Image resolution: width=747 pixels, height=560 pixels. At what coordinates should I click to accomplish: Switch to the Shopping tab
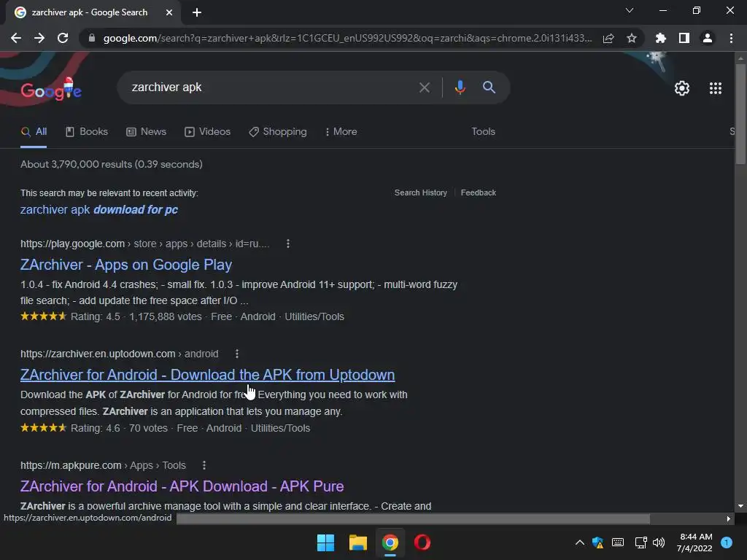278,132
